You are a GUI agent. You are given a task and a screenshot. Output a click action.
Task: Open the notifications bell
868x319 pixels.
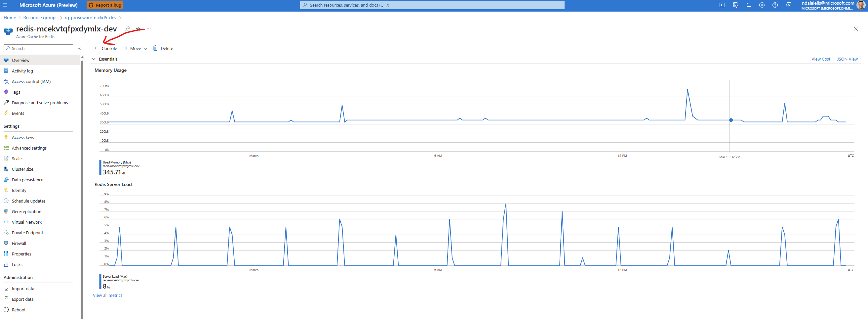pyautogui.click(x=748, y=5)
